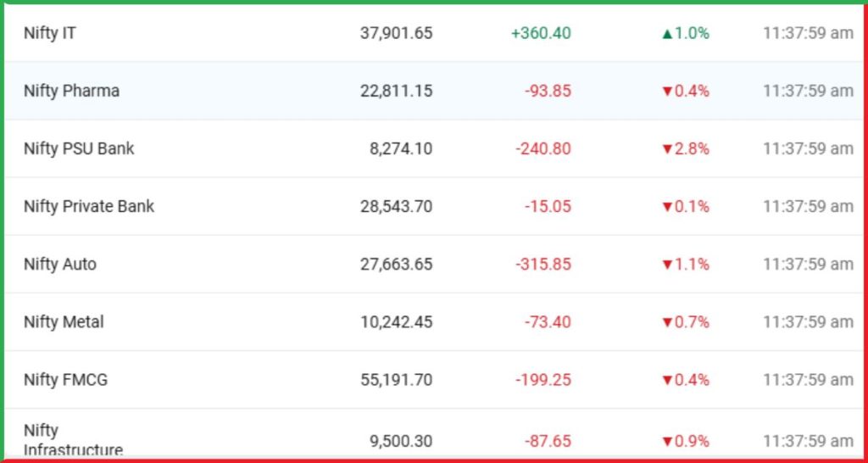Click the down arrow in Nifty FMCG row
868x463 pixels.
[x=666, y=380]
